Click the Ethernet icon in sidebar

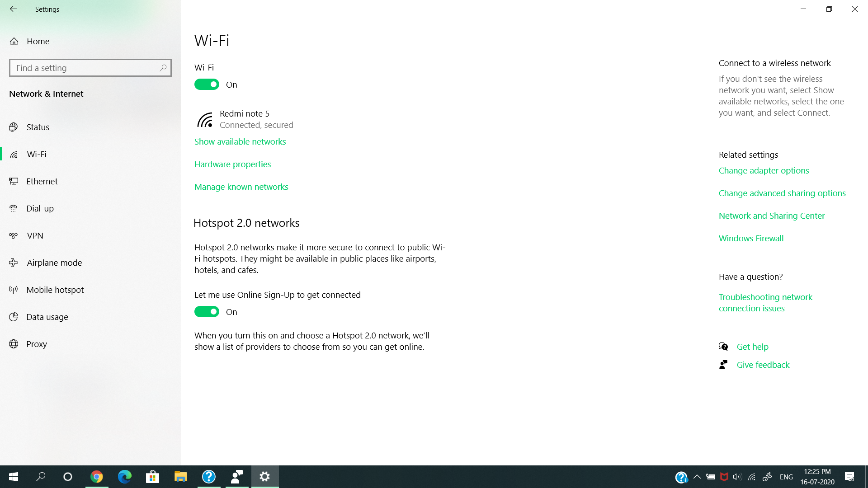click(x=14, y=181)
